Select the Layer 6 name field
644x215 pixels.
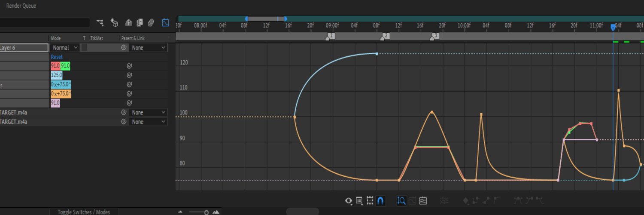(24, 48)
